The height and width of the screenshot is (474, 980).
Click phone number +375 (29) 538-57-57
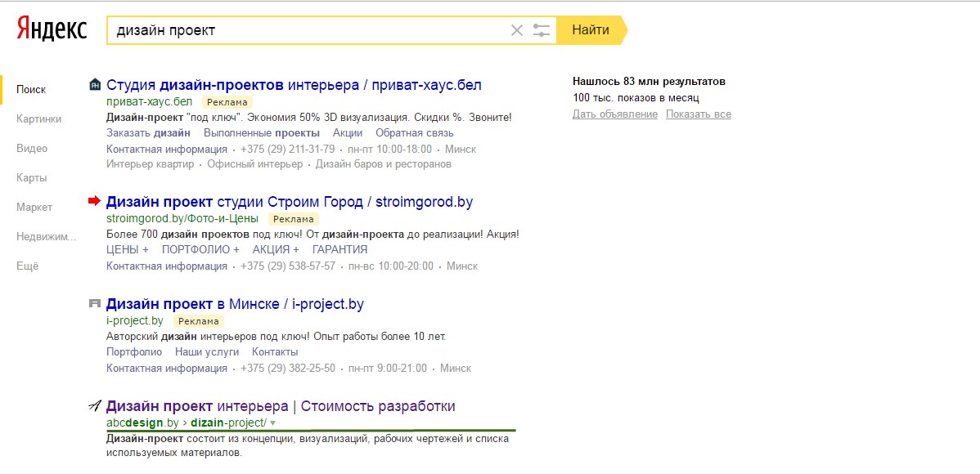[288, 266]
